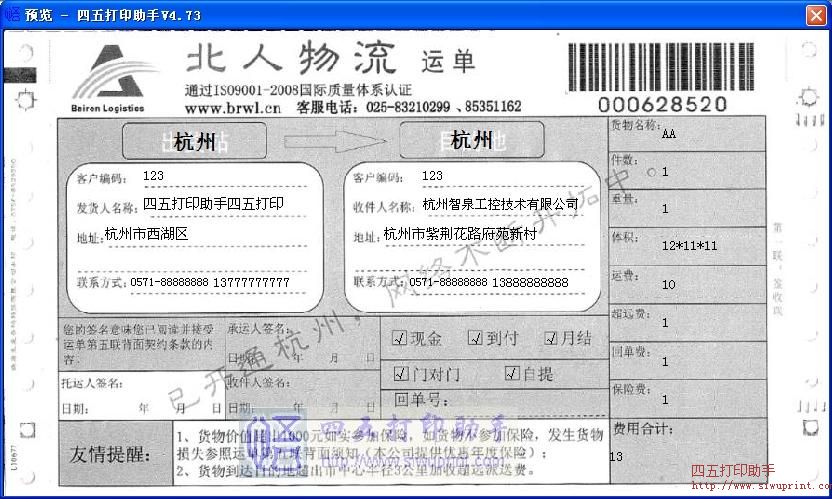Click receiver name 杭州智泉工控技术有限公司

tap(500, 204)
